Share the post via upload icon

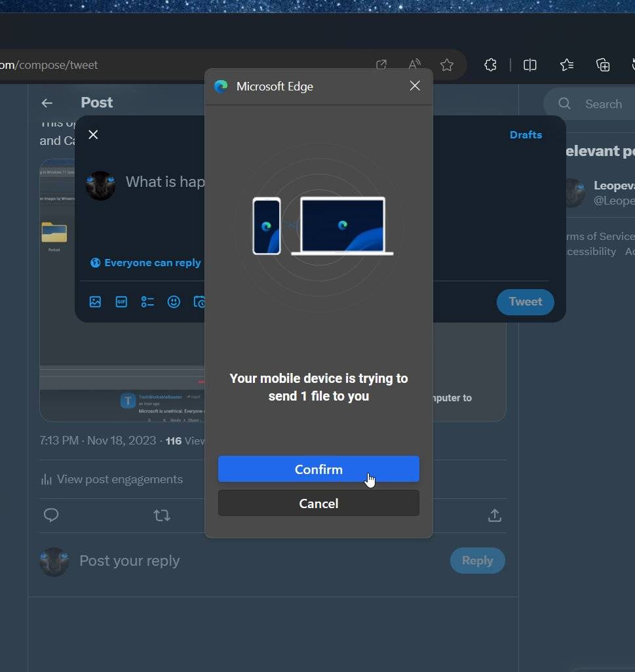[x=495, y=515]
